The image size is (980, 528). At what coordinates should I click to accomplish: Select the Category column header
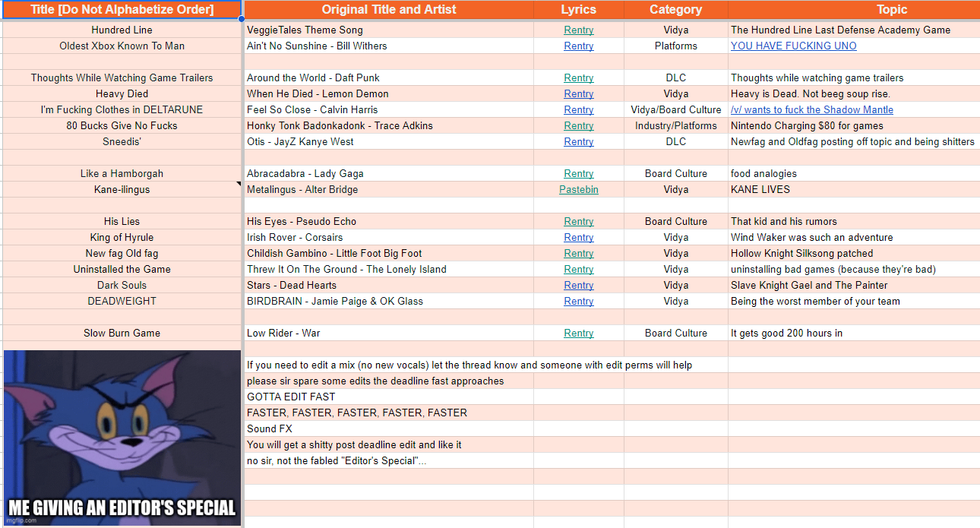(675, 10)
